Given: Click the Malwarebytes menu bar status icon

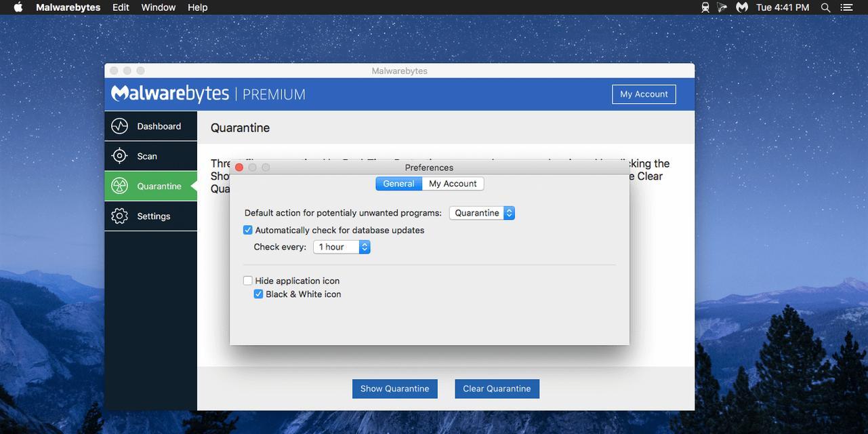Looking at the screenshot, I should coord(742,7).
